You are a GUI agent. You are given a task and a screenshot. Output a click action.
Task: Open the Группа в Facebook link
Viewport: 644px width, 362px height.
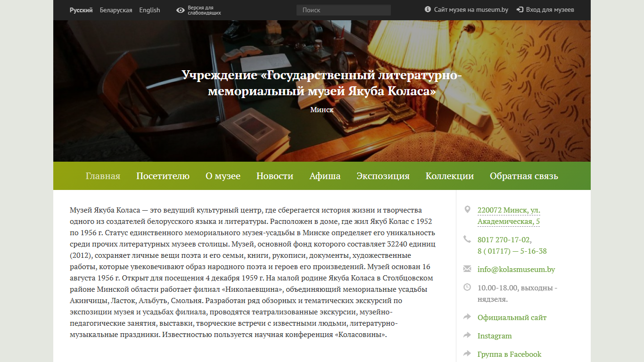[510, 354]
